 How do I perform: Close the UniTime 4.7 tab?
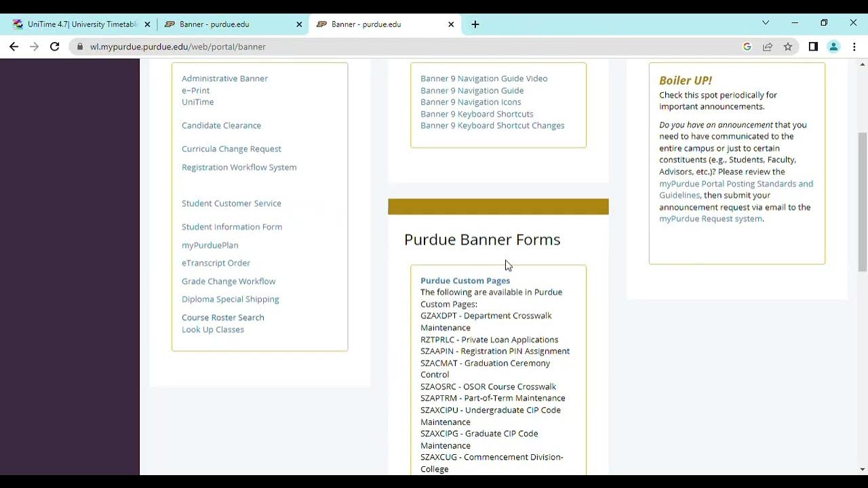[x=147, y=24]
